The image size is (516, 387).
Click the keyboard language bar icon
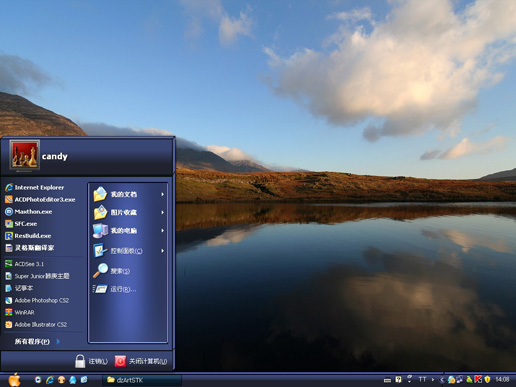pos(387,380)
